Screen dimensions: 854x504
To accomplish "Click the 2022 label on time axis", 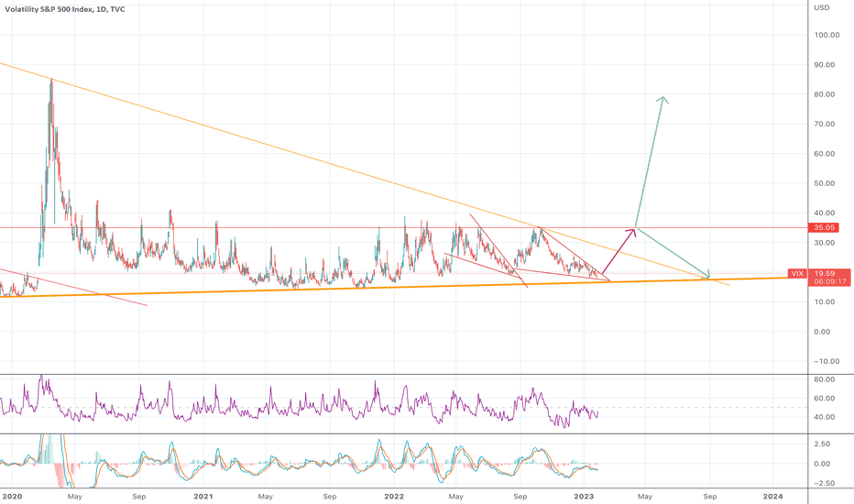I will click(x=394, y=497).
